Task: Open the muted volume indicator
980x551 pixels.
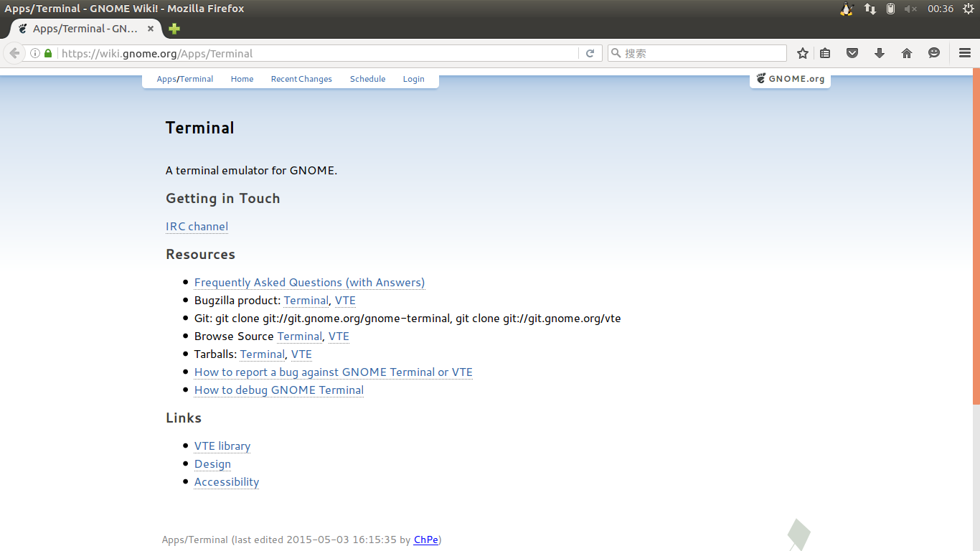Action: click(910, 9)
